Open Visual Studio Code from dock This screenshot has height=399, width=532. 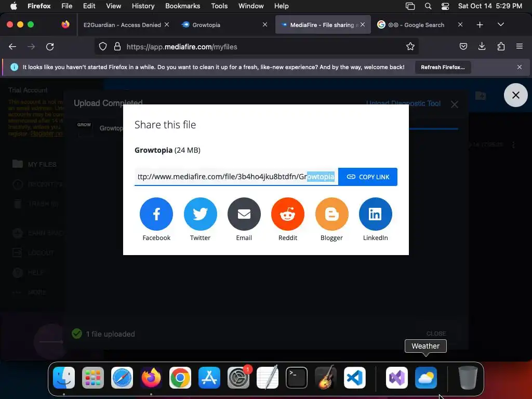(x=354, y=378)
